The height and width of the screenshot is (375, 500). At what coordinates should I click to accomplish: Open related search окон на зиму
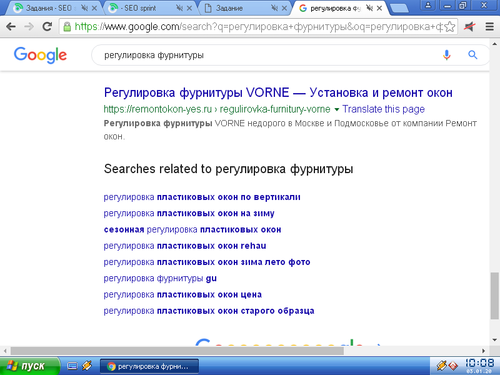coord(189,213)
